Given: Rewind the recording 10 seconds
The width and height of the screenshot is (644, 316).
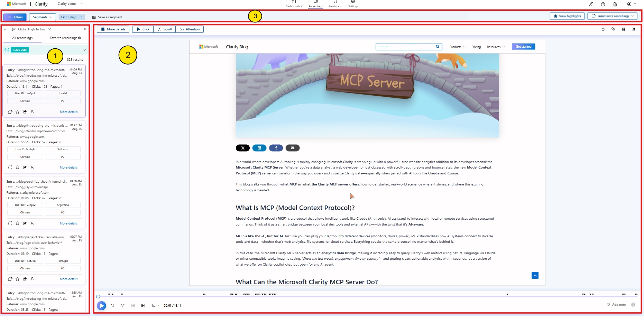Looking at the screenshot, I should click(112, 306).
